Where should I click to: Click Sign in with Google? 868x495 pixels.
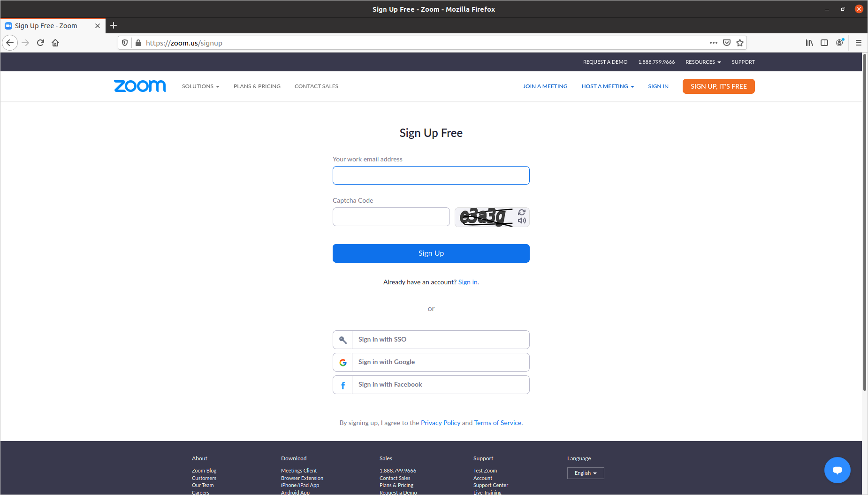tap(431, 362)
